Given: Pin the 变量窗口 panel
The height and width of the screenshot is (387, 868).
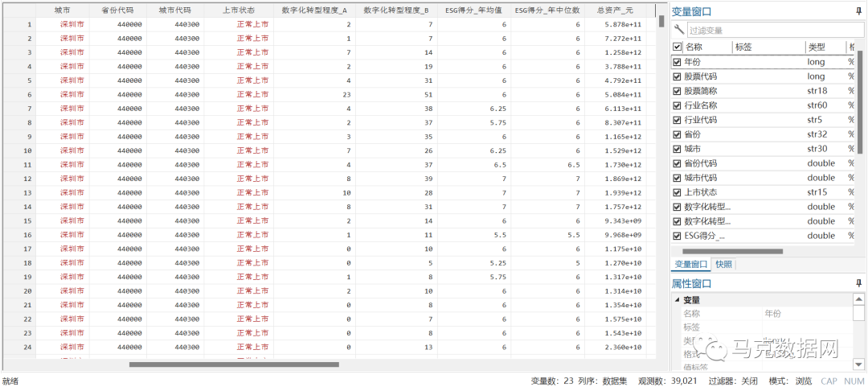Looking at the screenshot, I should (858, 12).
